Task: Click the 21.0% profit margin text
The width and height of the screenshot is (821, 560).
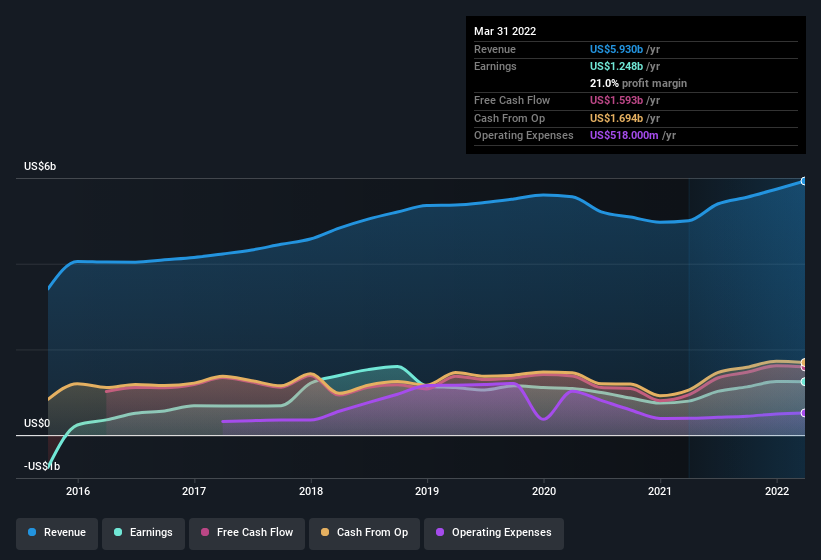Action: coord(638,83)
